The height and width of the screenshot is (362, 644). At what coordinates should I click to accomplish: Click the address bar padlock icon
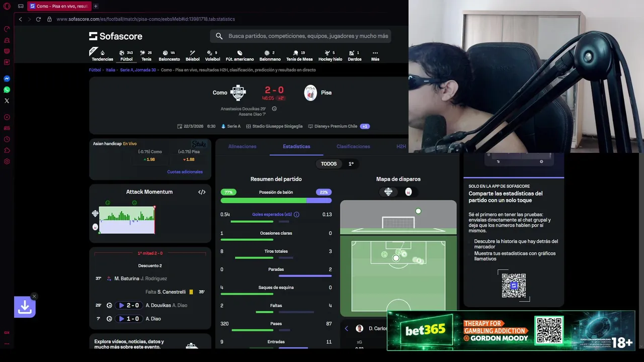point(49,19)
